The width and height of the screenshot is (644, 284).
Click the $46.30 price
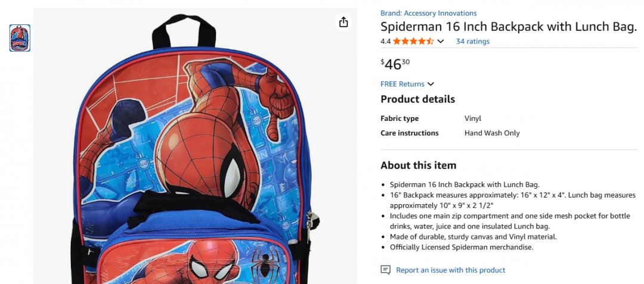(395, 64)
